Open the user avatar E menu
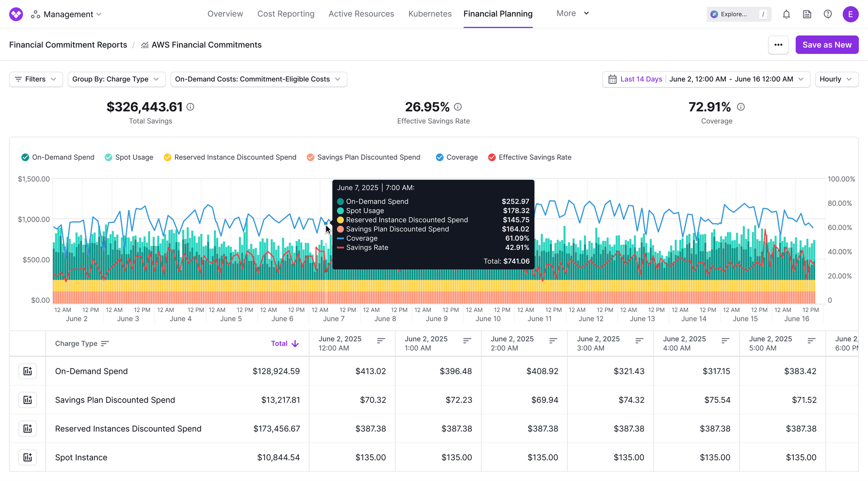The image size is (868, 481). 850,14
